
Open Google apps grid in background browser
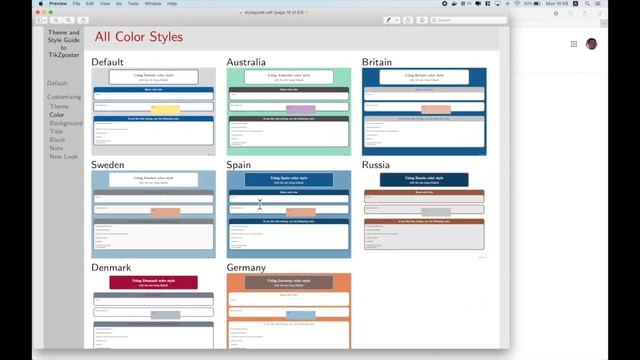click(x=574, y=44)
